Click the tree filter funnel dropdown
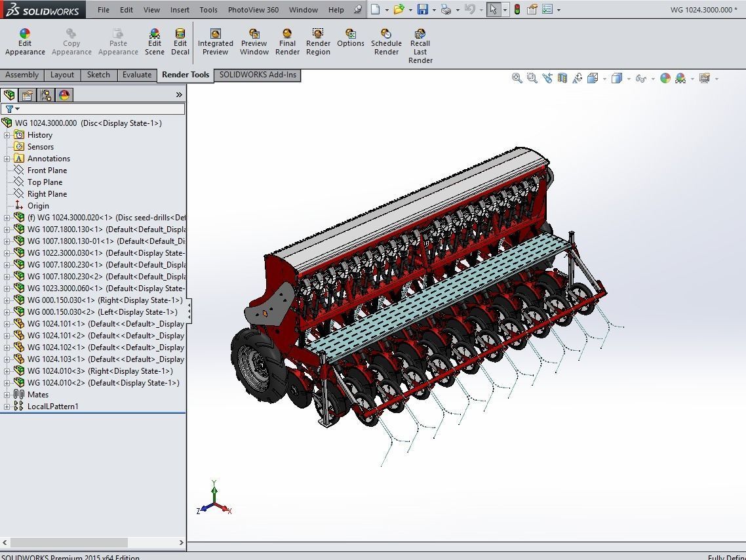 12,109
